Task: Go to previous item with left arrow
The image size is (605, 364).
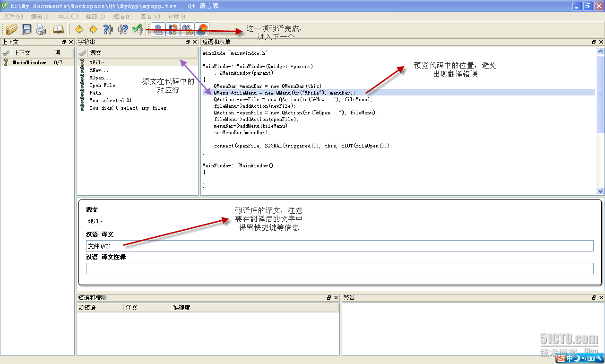Action: (x=79, y=29)
